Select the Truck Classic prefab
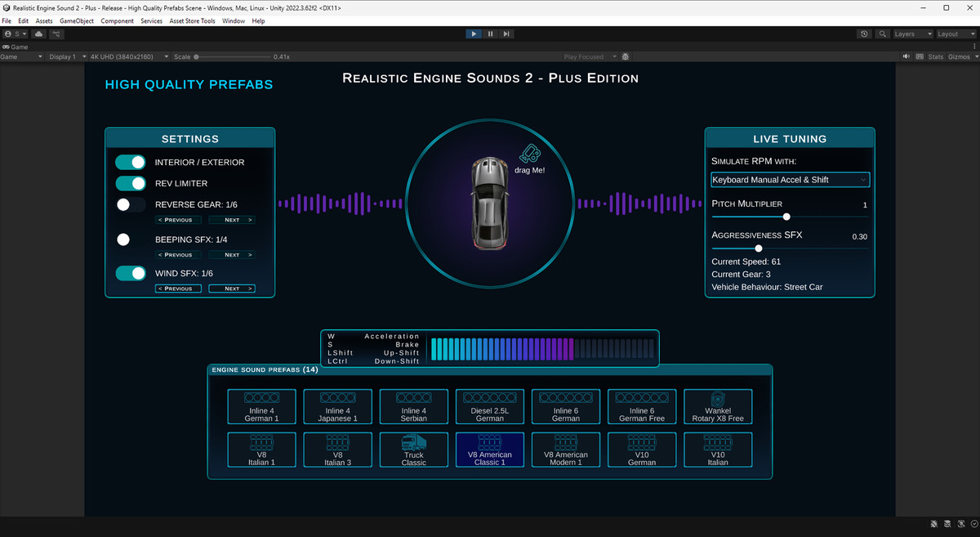The width and height of the screenshot is (980, 537). [413, 450]
